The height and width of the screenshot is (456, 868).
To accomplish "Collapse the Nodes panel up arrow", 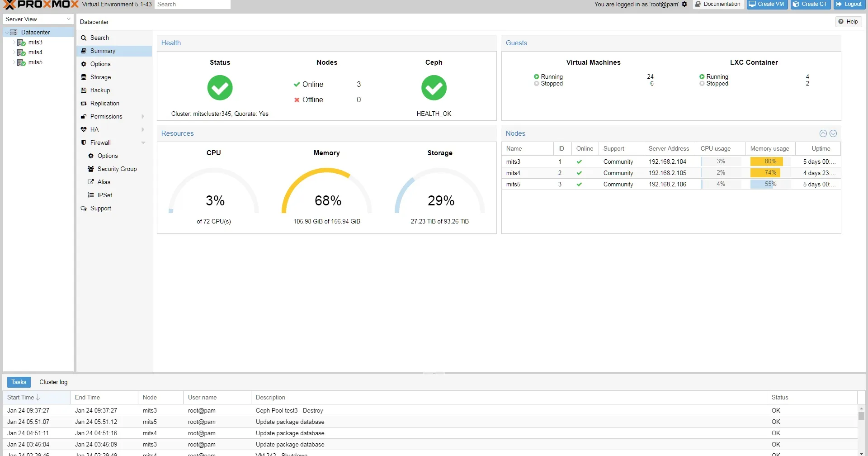I will tap(823, 133).
